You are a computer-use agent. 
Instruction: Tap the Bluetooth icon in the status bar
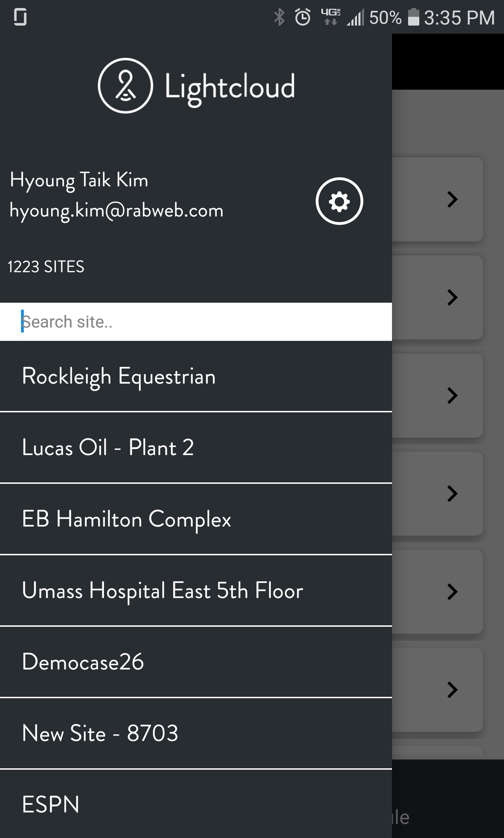click(279, 16)
